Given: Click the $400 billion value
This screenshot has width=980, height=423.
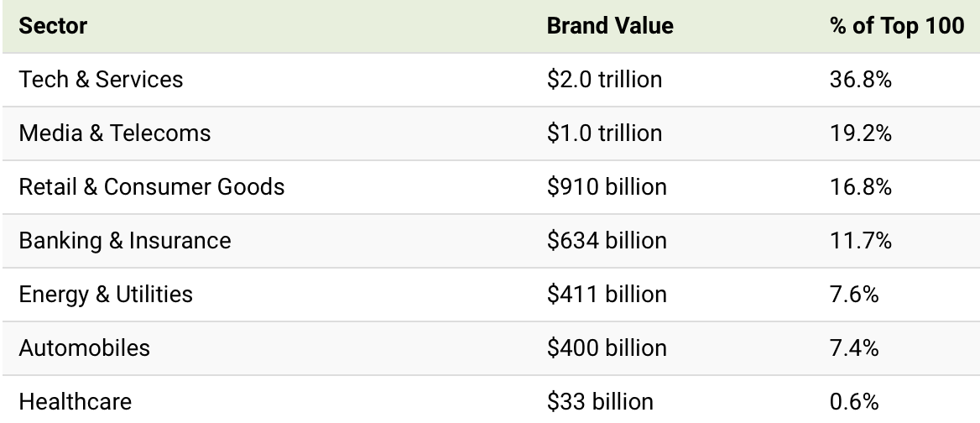Looking at the screenshot, I should (607, 348).
